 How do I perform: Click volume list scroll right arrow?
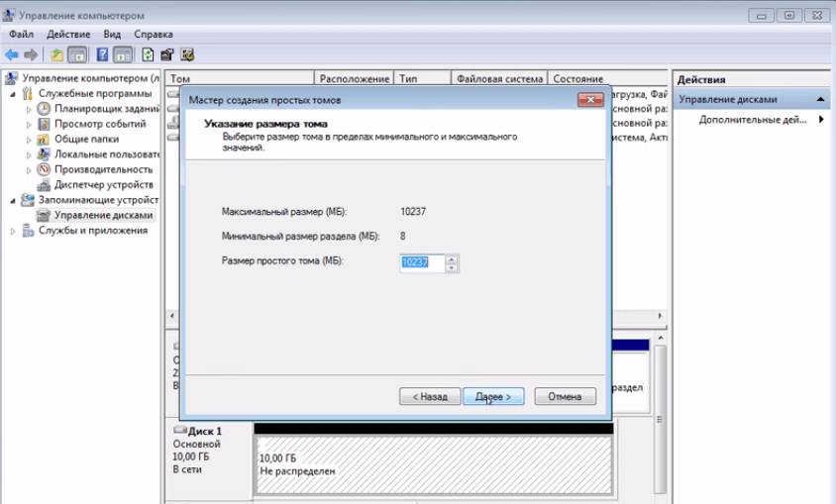(x=660, y=316)
